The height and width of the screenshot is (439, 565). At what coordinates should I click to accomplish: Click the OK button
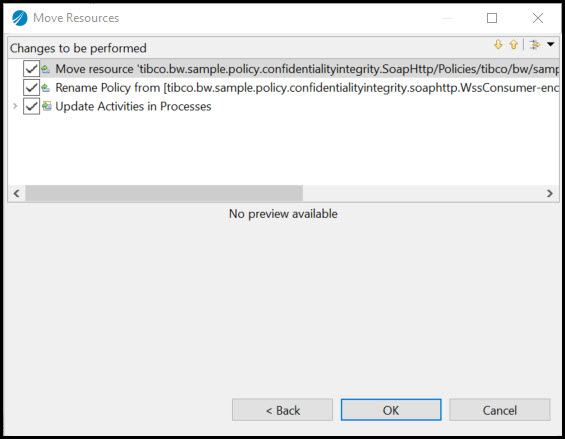pos(391,410)
